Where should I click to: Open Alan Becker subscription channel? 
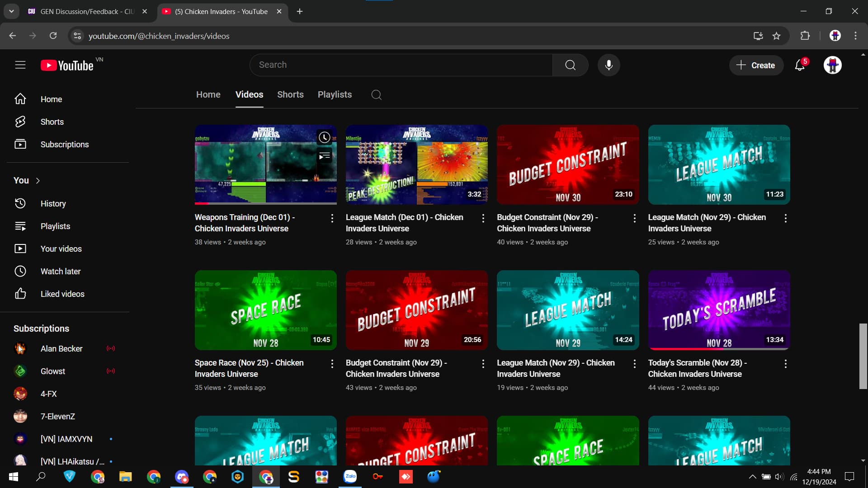coord(61,349)
